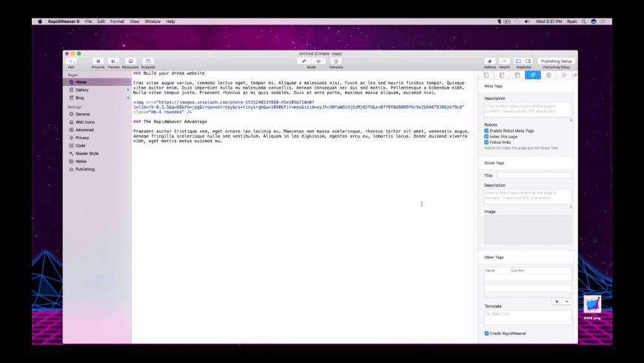Open the Help menu
The height and width of the screenshot is (363, 644).
tap(170, 21)
